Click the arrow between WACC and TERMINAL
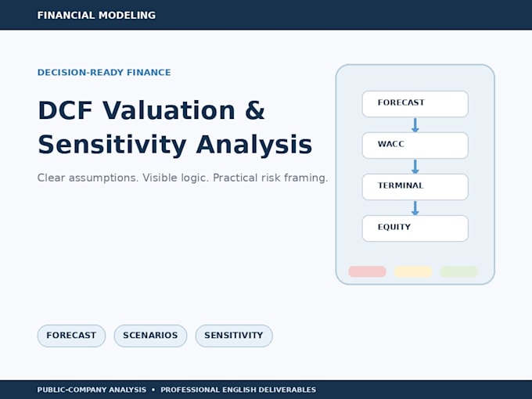Screen dimensions: 532x399 click(415, 167)
